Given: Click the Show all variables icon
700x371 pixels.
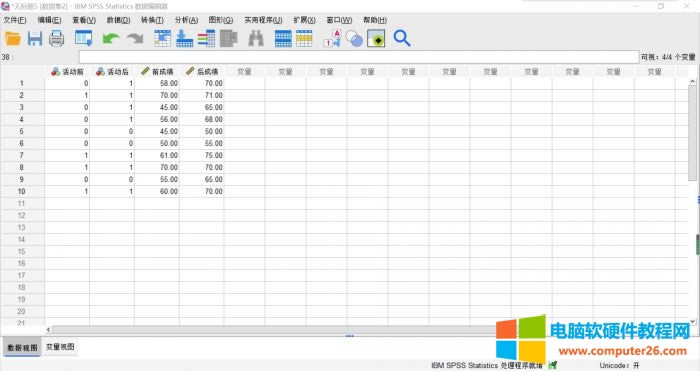Looking at the screenshot, I should pos(376,38).
